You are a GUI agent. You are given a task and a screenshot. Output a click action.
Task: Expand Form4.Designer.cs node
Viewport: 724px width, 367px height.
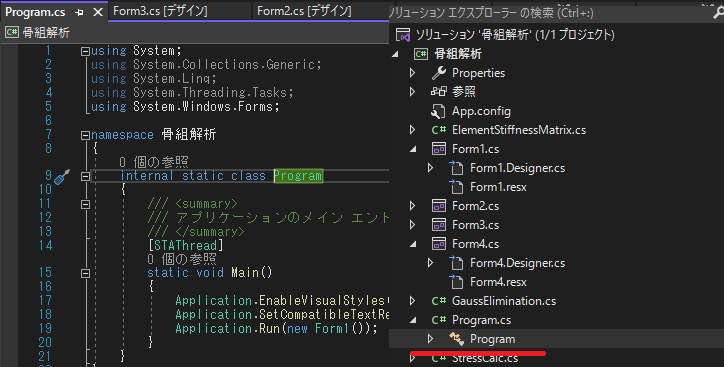tap(430, 263)
